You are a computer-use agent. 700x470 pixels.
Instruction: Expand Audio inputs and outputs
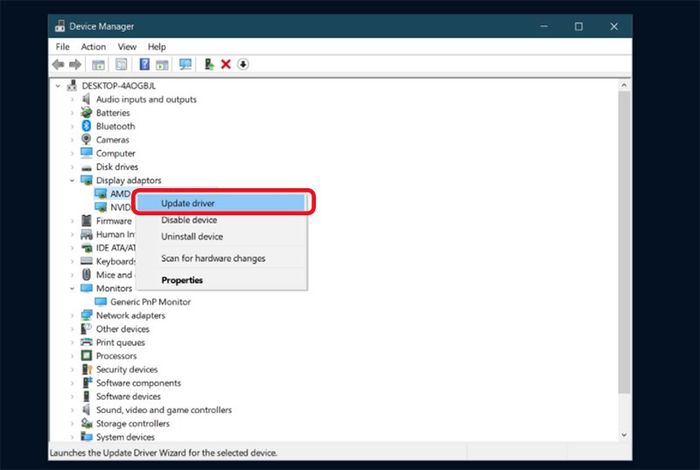[72, 99]
